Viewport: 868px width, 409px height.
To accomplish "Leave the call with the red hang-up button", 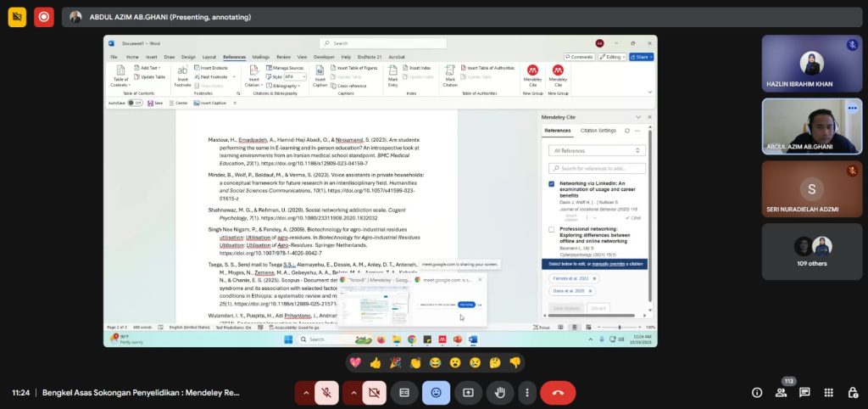I will 558,393.
